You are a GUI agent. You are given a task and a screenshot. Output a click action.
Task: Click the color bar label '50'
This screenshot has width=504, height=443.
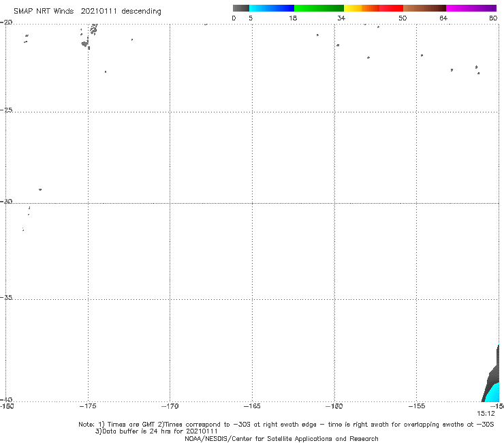point(403,18)
